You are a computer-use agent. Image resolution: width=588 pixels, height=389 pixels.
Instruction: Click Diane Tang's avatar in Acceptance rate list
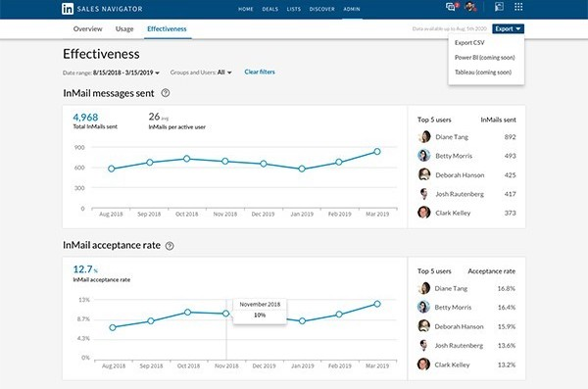423,288
